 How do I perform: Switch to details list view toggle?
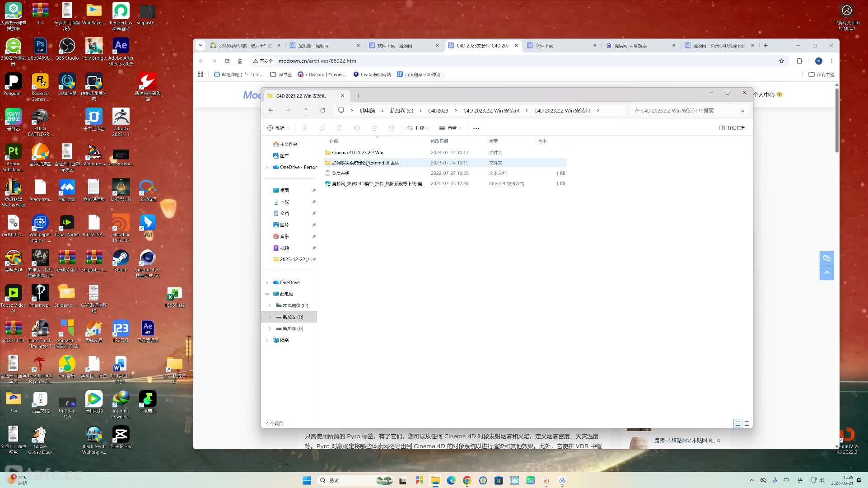click(737, 423)
